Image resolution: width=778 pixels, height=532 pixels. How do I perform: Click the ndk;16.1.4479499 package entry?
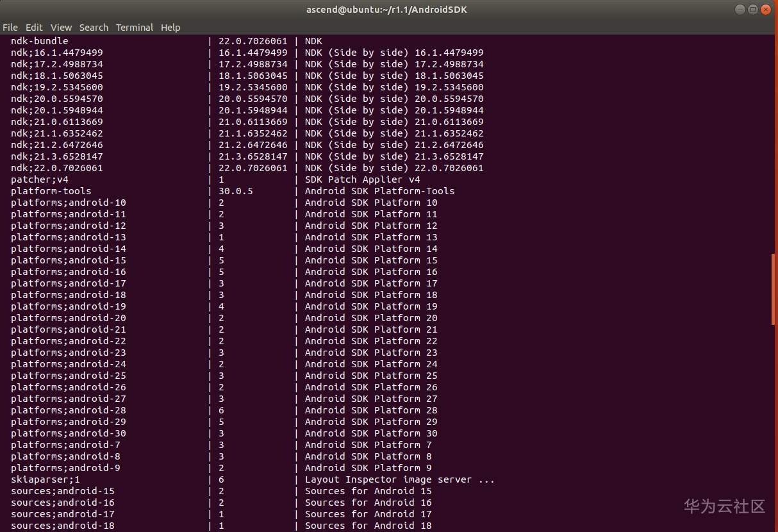coord(57,53)
